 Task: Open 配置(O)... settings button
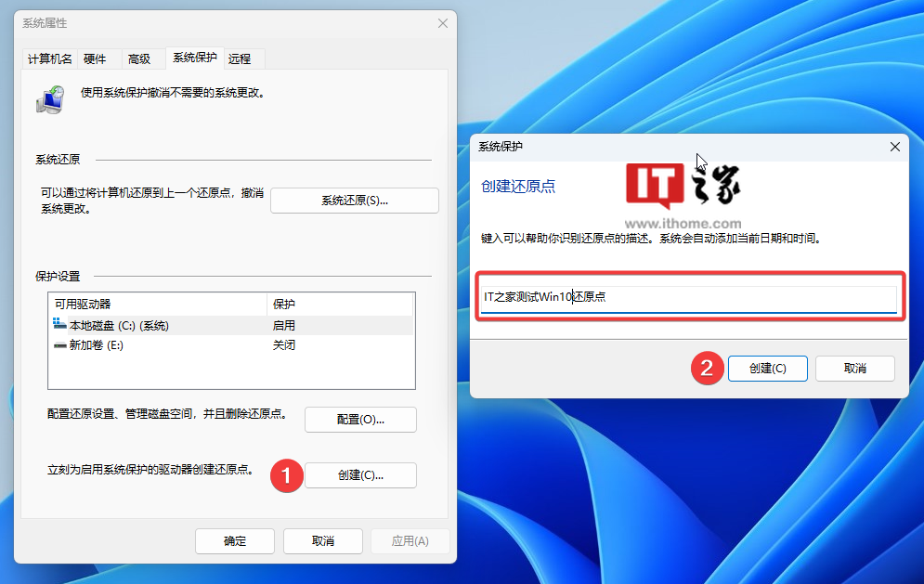[x=360, y=420]
